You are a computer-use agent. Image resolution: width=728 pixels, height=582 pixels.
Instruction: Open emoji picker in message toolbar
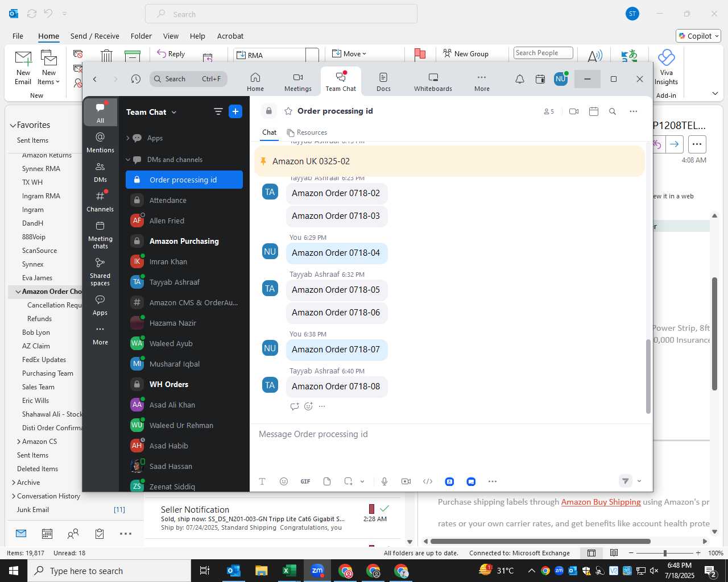point(284,481)
